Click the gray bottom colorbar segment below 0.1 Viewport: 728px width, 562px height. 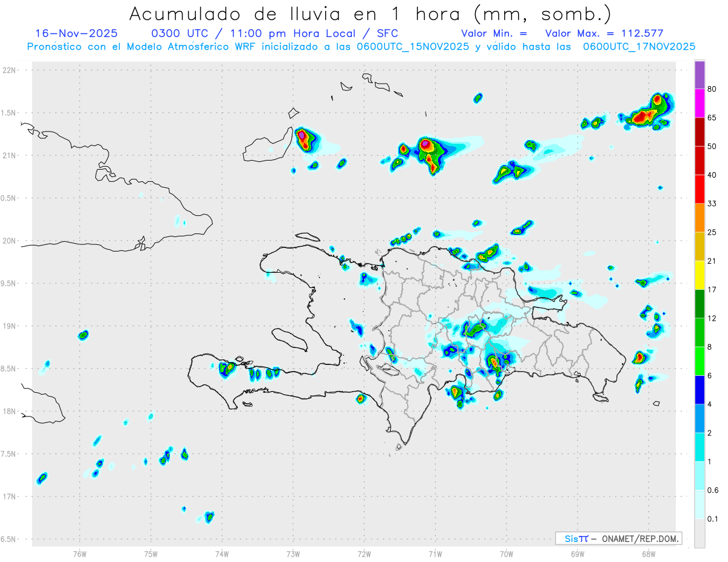tap(699, 533)
